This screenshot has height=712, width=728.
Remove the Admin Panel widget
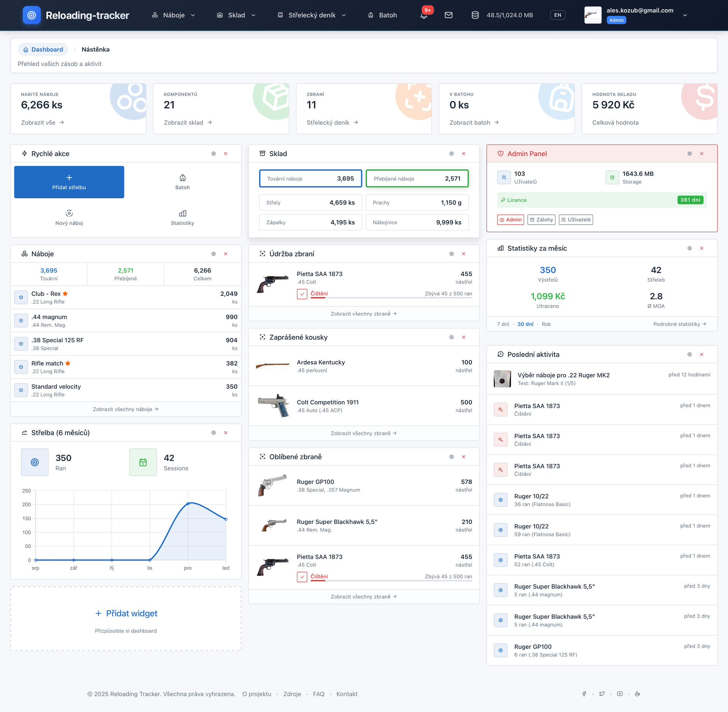click(701, 154)
